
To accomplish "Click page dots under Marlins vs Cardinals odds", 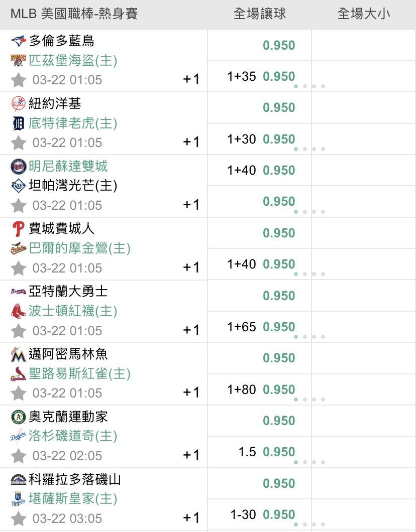I will click(309, 400).
